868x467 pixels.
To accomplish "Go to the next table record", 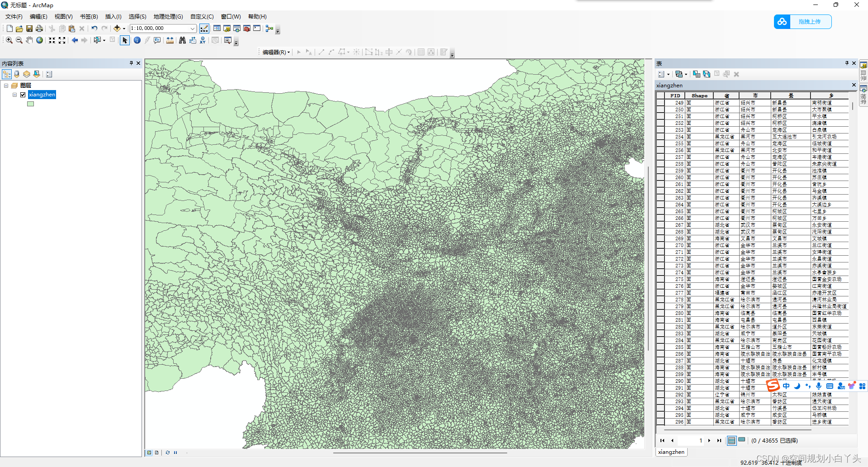I will [709, 441].
